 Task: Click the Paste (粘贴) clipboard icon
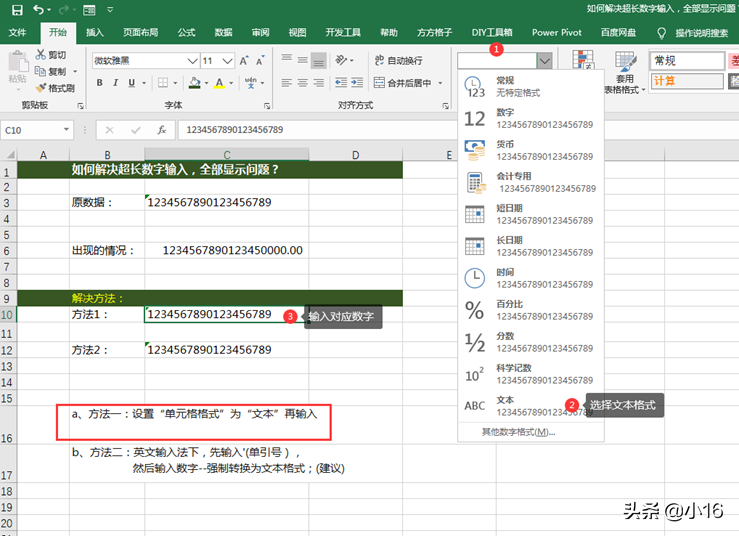18,63
